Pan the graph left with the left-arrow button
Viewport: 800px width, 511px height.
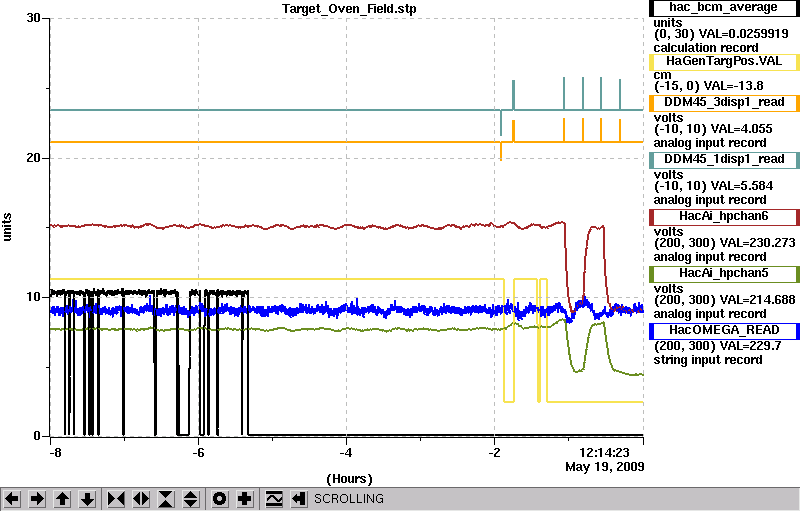tap(12, 498)
